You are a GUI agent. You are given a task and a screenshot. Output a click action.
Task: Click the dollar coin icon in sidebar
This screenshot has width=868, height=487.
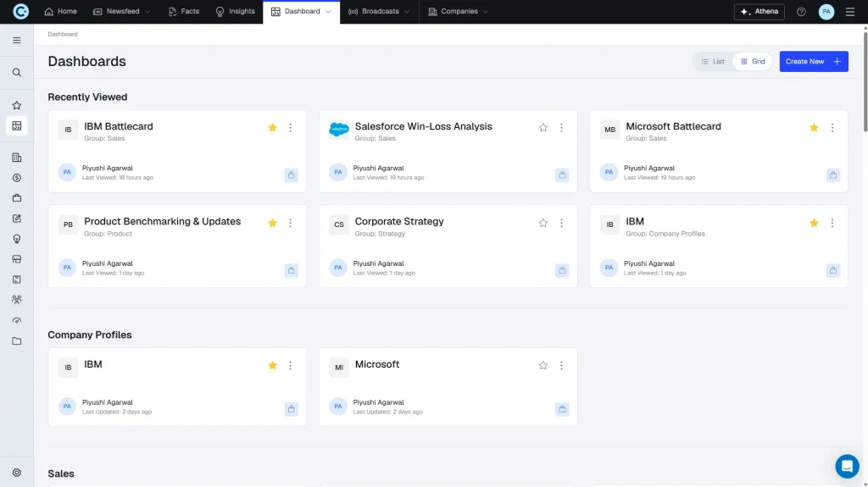point(17,178)
